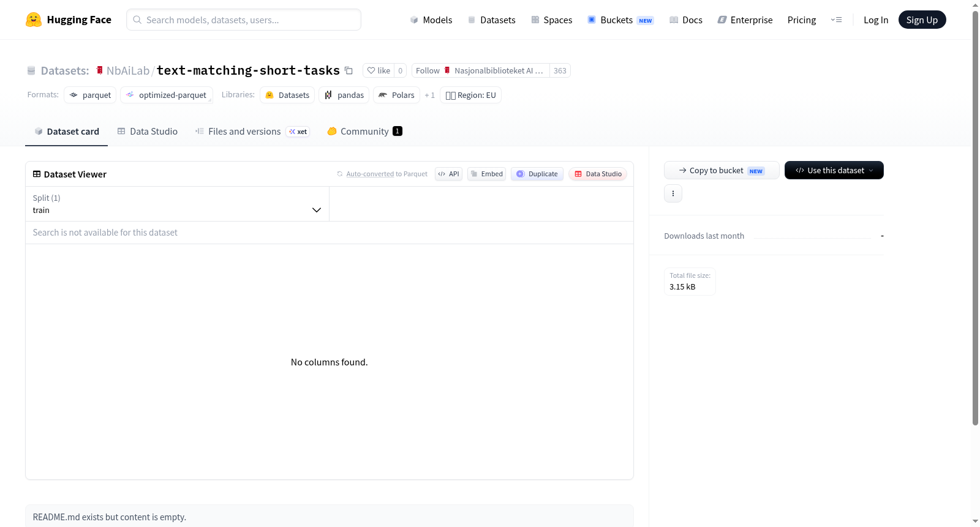Select the parquet format tag
The width and height of the screenshot is (980, 527).
click(90, 95)
